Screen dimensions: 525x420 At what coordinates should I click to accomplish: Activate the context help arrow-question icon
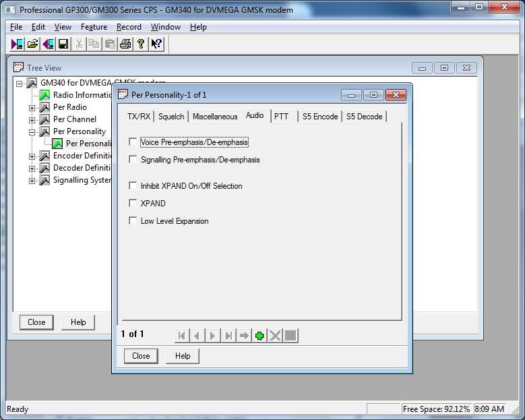156,44
